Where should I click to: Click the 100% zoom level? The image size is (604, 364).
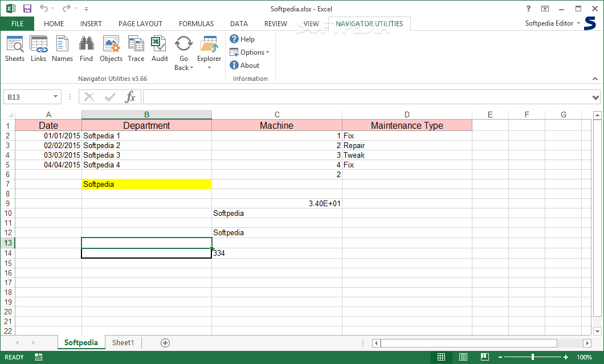pyautogui.click(x=585, y=358)
